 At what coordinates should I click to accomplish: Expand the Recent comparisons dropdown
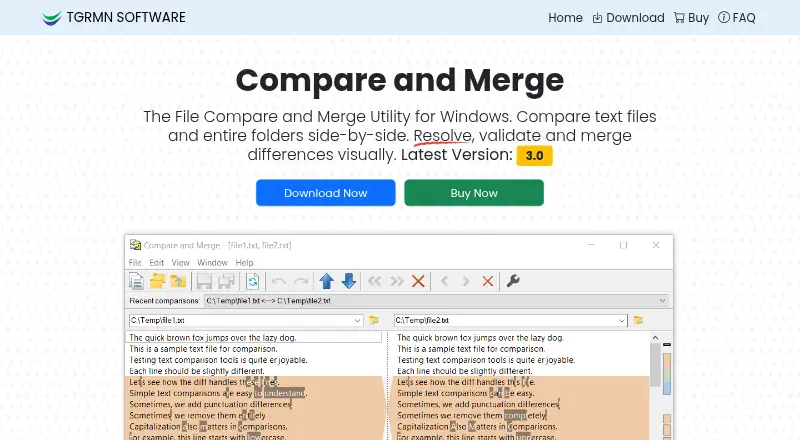coord(662,301)
